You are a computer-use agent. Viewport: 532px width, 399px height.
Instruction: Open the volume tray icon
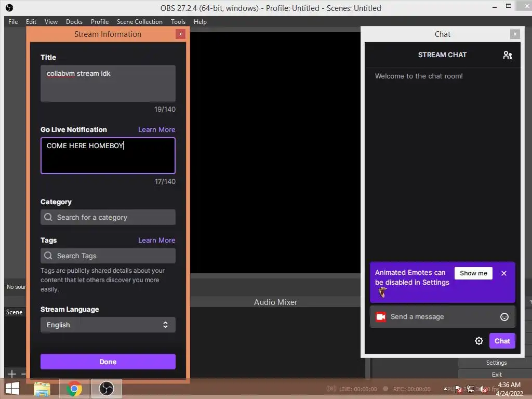click(483, 389)
